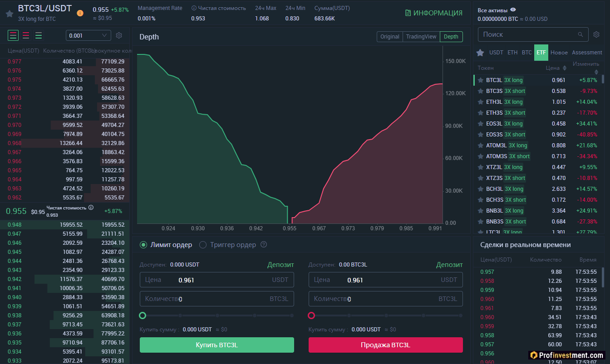610x364 pixels.
Task: Click the token list scrollbar
Action: tap(603, 79)
